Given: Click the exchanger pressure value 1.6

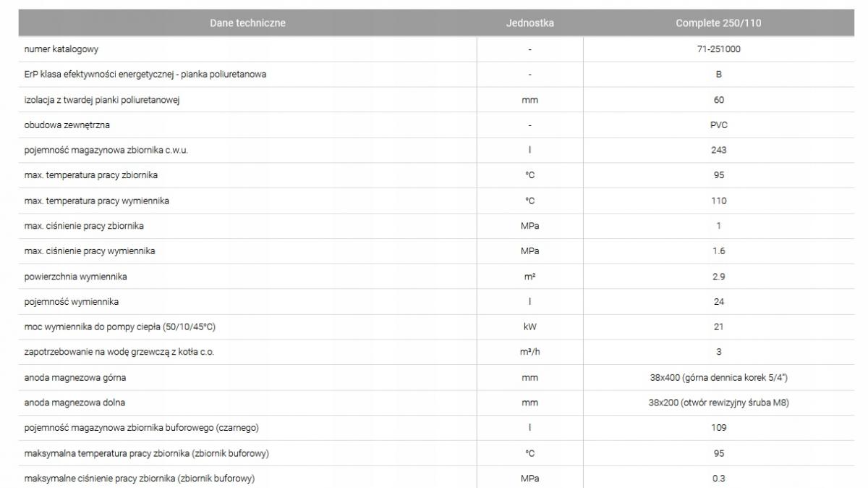Looking at the screenshot, I should [718, 251].
